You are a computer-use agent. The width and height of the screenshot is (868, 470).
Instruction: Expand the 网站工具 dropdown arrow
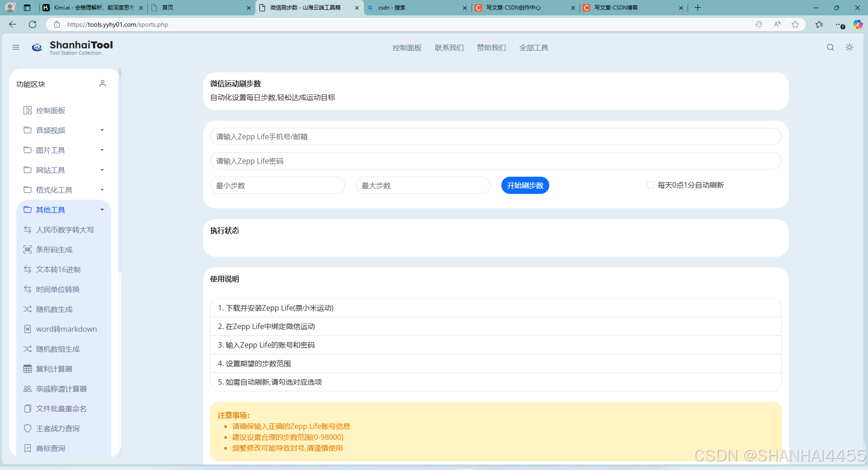click(x=102, y=170)
